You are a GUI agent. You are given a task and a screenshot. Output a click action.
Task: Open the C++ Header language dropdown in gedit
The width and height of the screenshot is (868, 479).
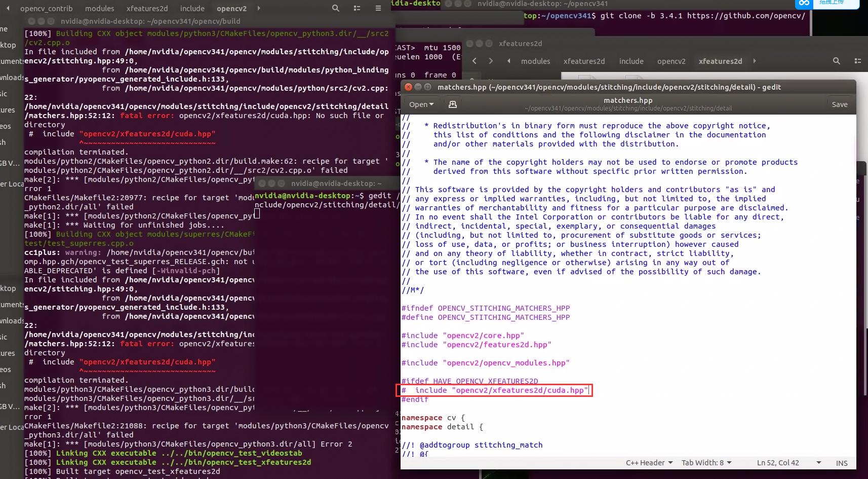pos(648,462)
